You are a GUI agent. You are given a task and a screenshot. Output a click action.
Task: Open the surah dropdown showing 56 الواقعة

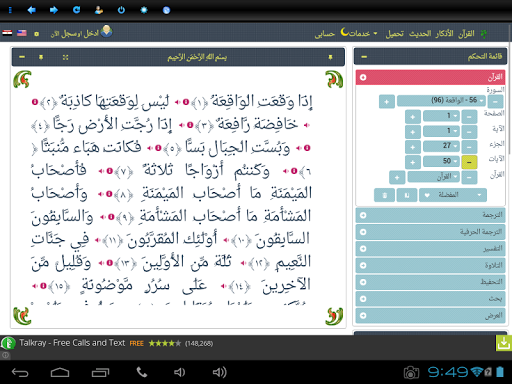tap(441, 101)
